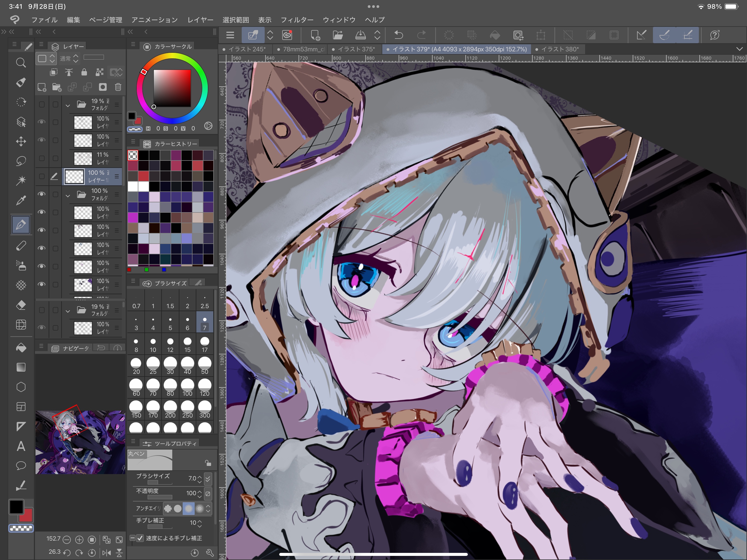Image resolution: width=747 pixels, height=560 pixels.
Task: Click the new raster layer icon
Action: click(x=42, y=87)
